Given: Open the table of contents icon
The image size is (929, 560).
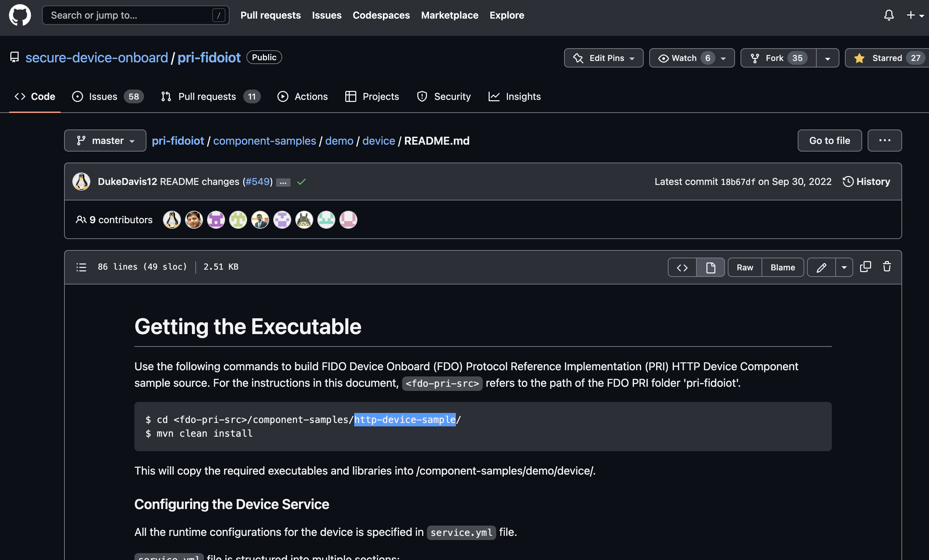Looking at the screenshot, I should coord(81,267).
